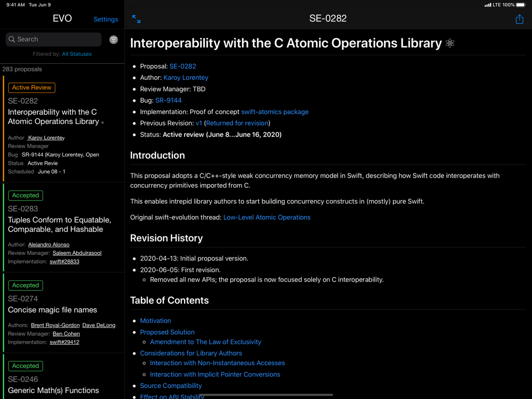
Task: Open the filter list icon beside Search
Action: click(x=114, y=40)
